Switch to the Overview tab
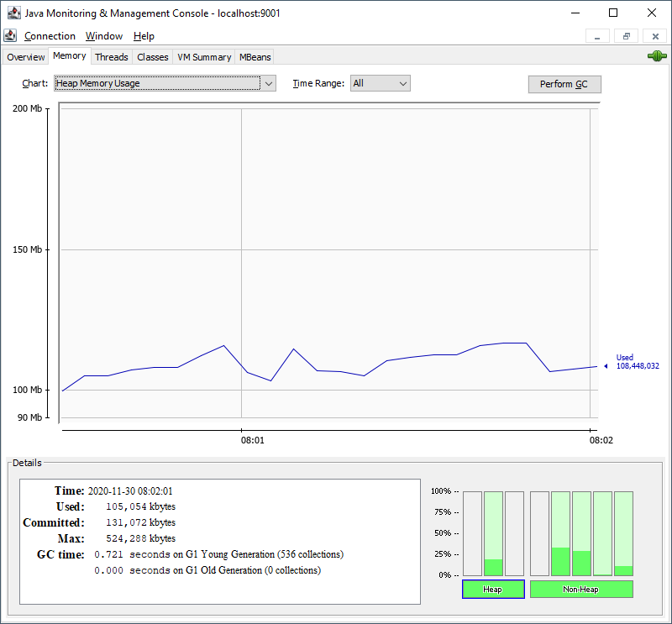The image size is (672, 624). click(x=25, y=57)
